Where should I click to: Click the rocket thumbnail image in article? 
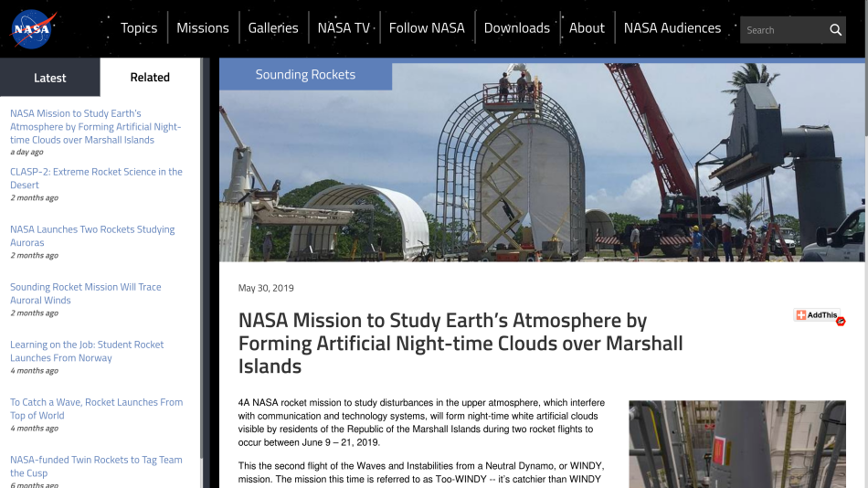click(x=737, y=444)
